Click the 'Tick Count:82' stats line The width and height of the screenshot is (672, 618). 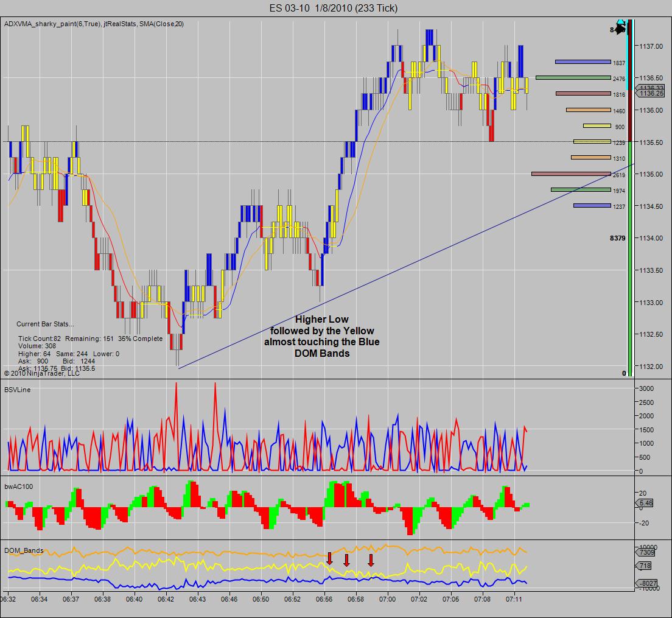click(91, 339)
